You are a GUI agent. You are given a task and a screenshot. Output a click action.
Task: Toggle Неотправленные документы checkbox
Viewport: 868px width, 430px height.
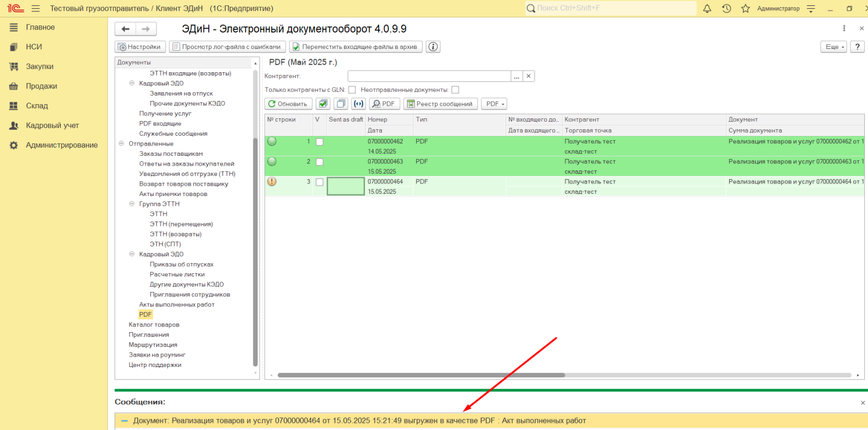pos(455,90)
